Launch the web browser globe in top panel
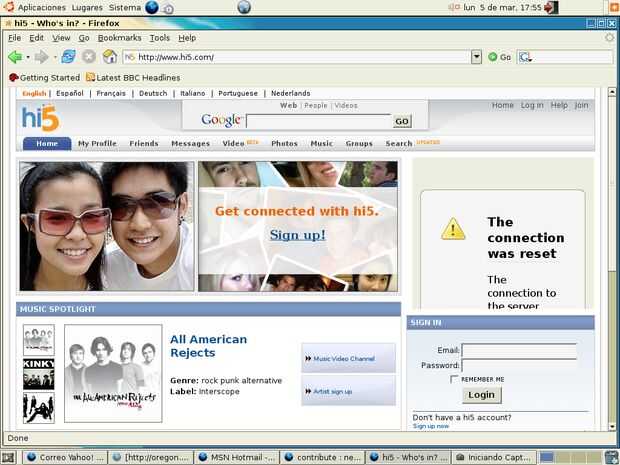The width and height of the screenshot is (620, 465). 151,7
